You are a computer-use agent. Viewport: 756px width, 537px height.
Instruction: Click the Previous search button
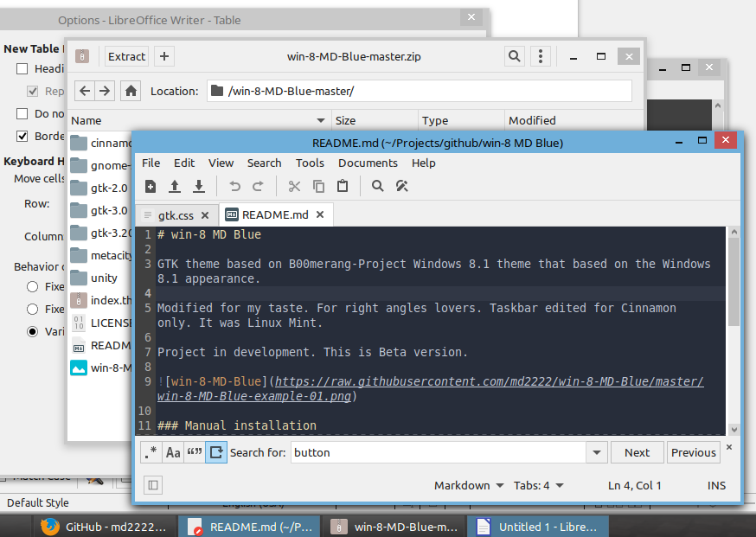pos(694,452)
